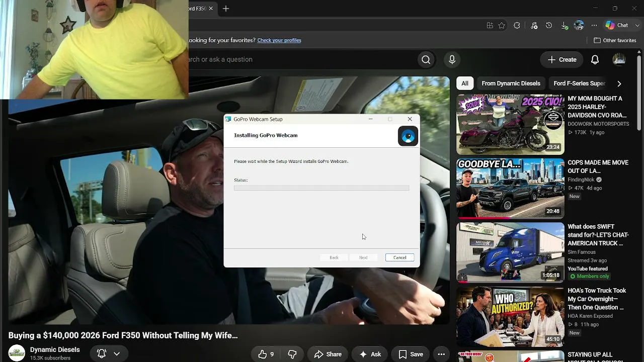The image size is (644, 362).
Task: Open the GOODBYE LA video thumbnail
Action: (510, 189)
